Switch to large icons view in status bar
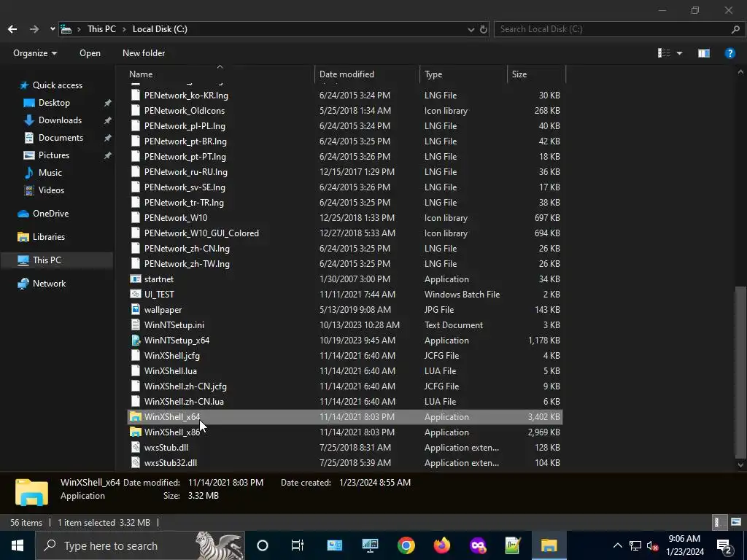 tap(735, 522)
